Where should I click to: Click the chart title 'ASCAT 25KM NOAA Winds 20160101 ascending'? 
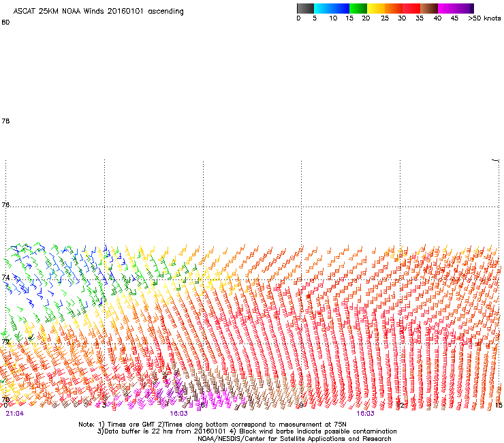pyautogui.click(x=98, y=12)
